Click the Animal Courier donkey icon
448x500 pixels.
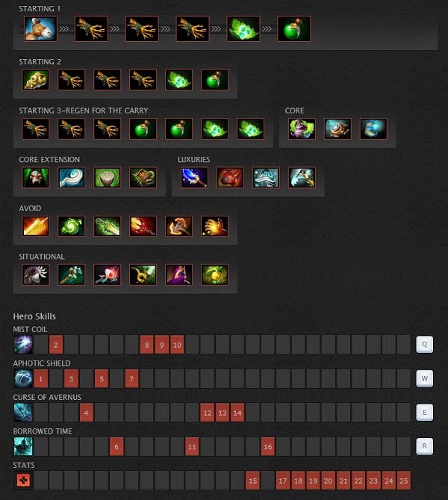(x=40, y=29)
